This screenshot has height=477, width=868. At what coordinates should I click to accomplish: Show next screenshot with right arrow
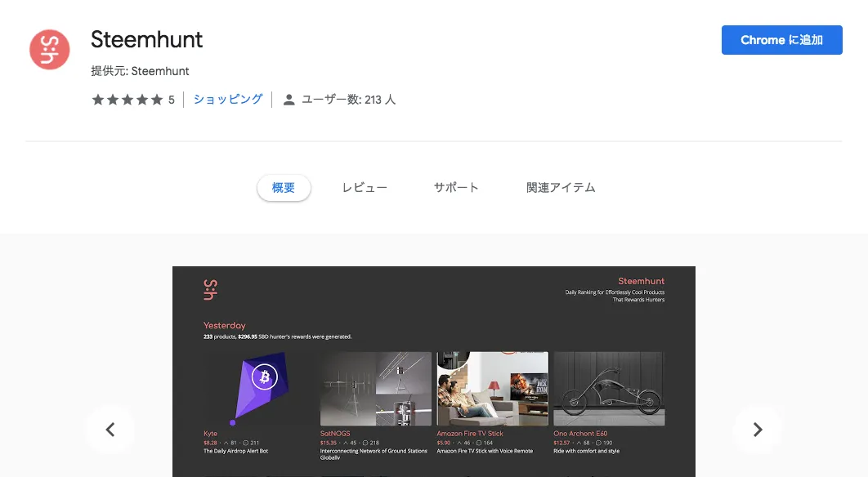pyautogui.click(x=758, y=430)
